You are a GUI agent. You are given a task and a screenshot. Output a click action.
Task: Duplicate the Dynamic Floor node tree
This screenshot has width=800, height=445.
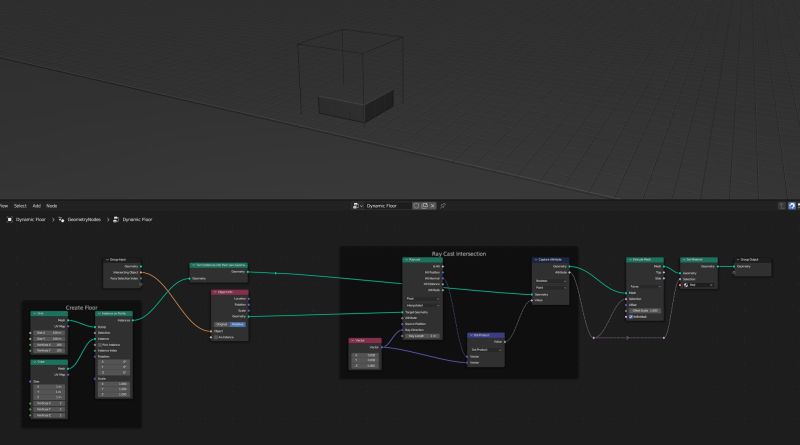click(424, 206)
